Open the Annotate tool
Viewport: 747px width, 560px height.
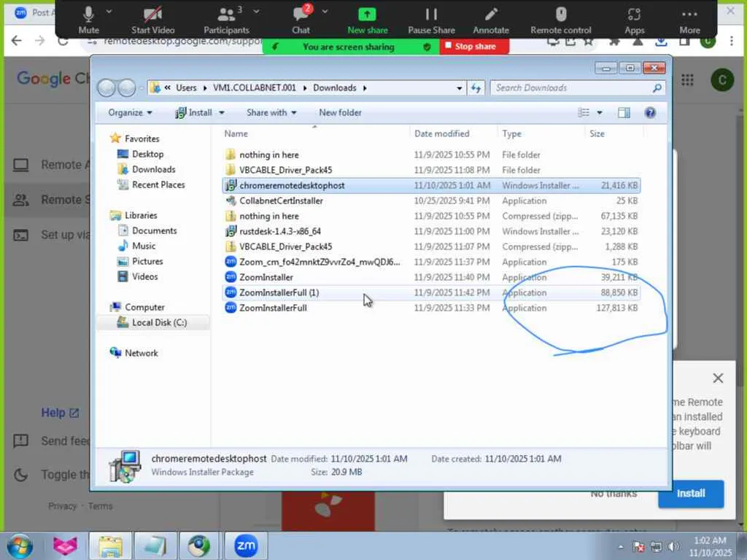click(491, 20)
